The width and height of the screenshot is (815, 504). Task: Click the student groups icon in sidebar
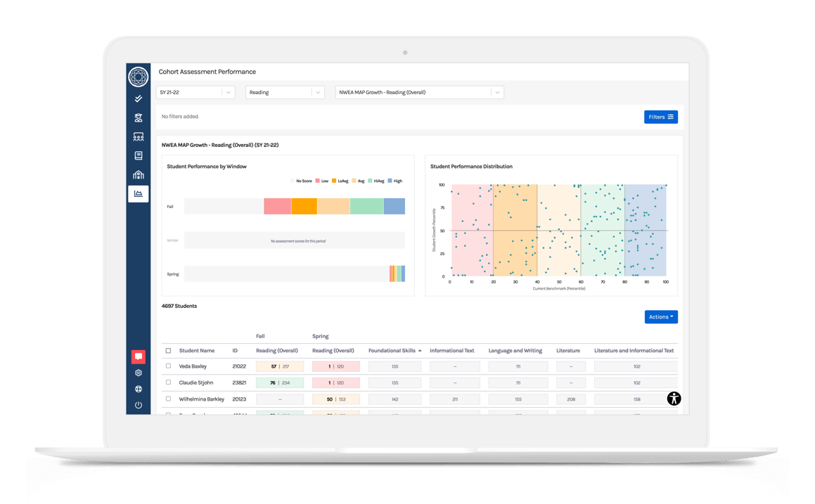[x=139, y=137]
